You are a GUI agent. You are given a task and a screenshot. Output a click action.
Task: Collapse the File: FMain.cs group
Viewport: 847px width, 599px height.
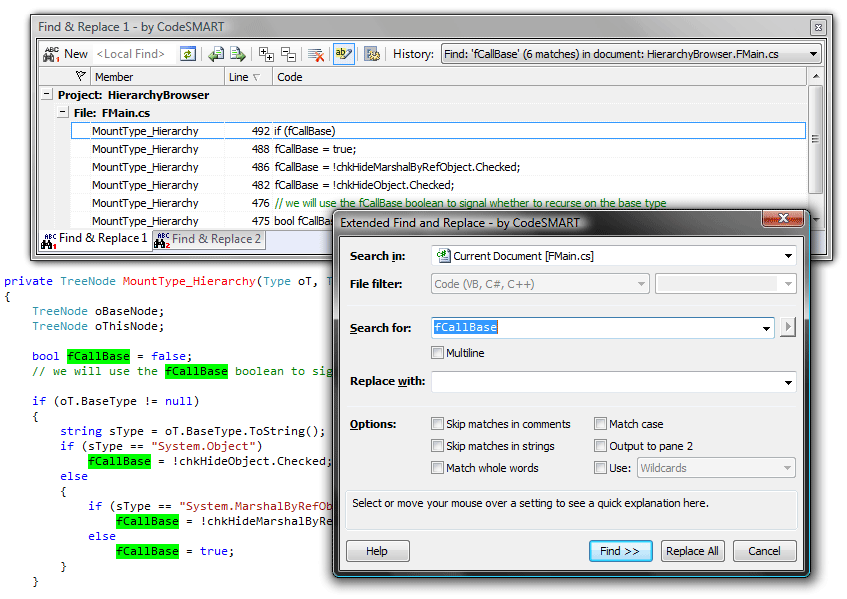click(x=63, y=112)
